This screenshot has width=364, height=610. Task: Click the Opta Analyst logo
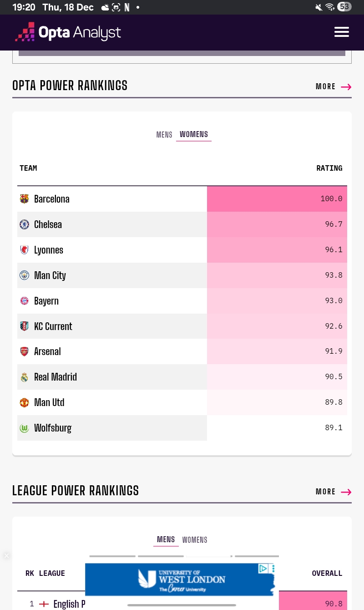[68, 32]
